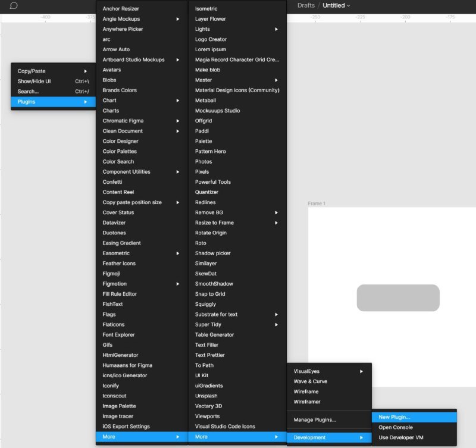Open the Table Generator plugin
Screen dimensions: 476x448
237,335
